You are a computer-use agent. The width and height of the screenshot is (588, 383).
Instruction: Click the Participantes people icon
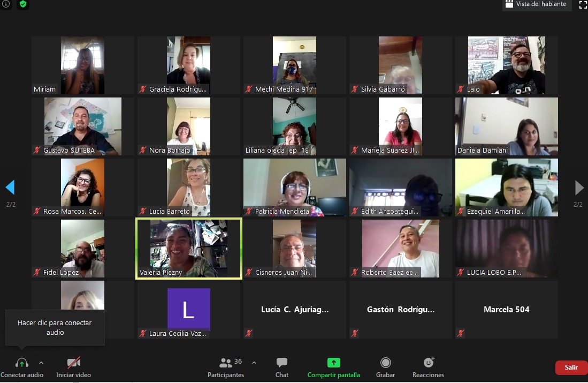[x=226, y=363]
